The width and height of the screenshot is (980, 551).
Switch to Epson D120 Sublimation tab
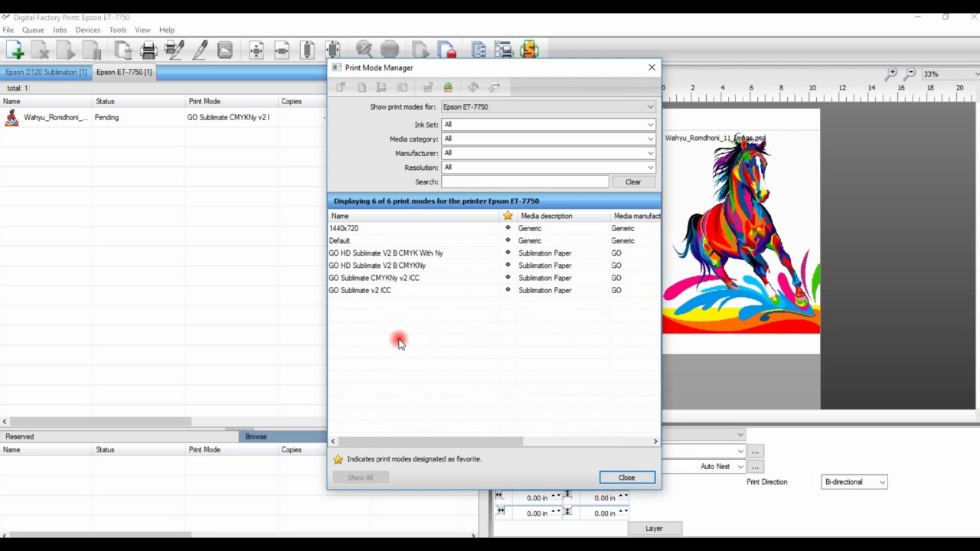(x=46, y=72)
